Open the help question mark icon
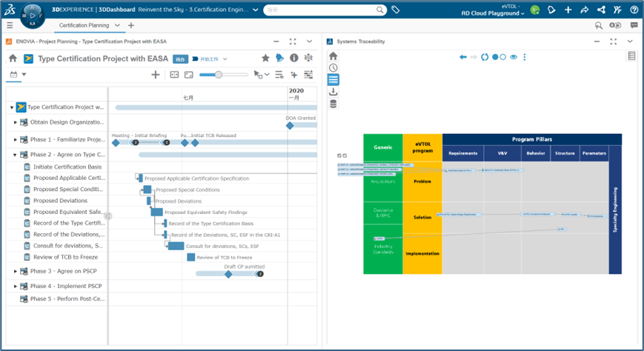This screenshot has height=351, width=644. [x=634, y=10]
